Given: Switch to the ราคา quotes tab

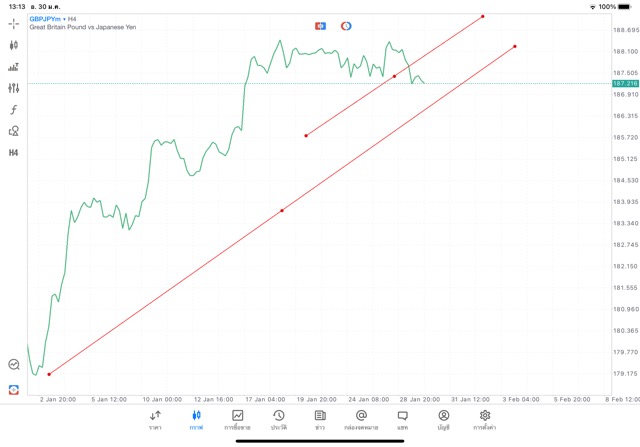Looking at the screenshot, I should pos(155,419).
